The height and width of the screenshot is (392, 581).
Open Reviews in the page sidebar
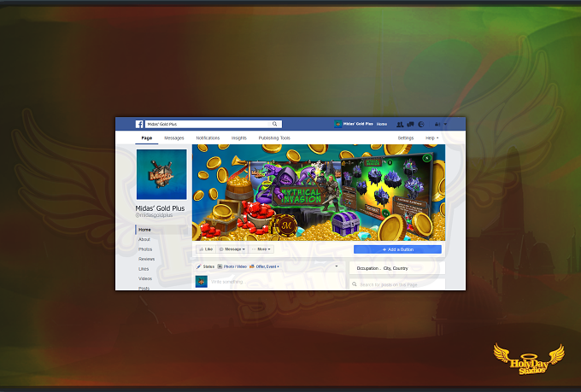tap(146, 259)
